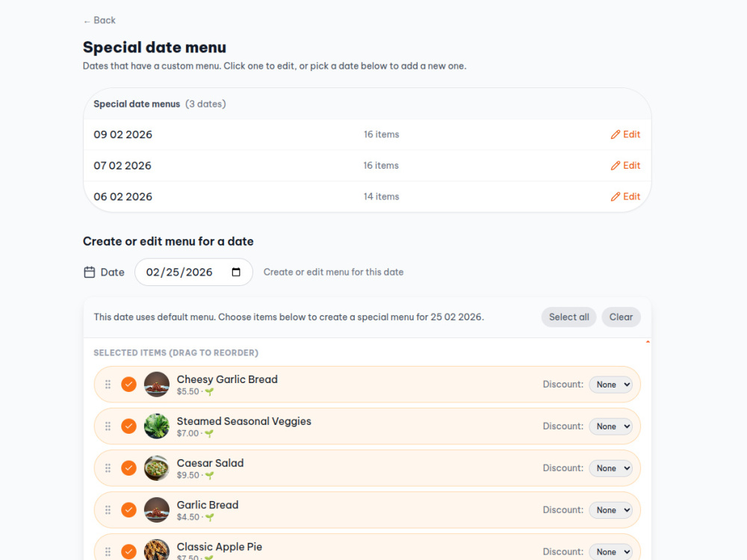The height and width of the screenshot is (560, 747).
Task: Edit the 07 02 2026 special menu
Action: pyautogui.click(x=625, y=165)
